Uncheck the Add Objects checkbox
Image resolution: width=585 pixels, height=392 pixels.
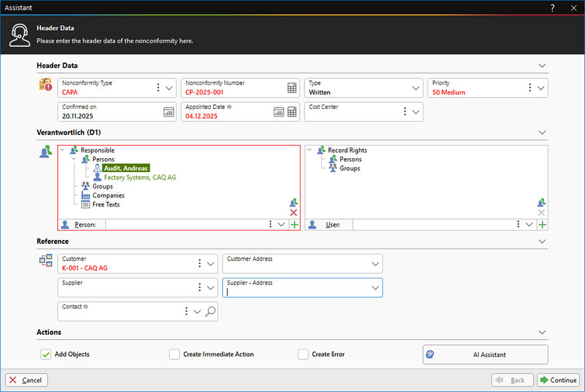pos(46,354)
